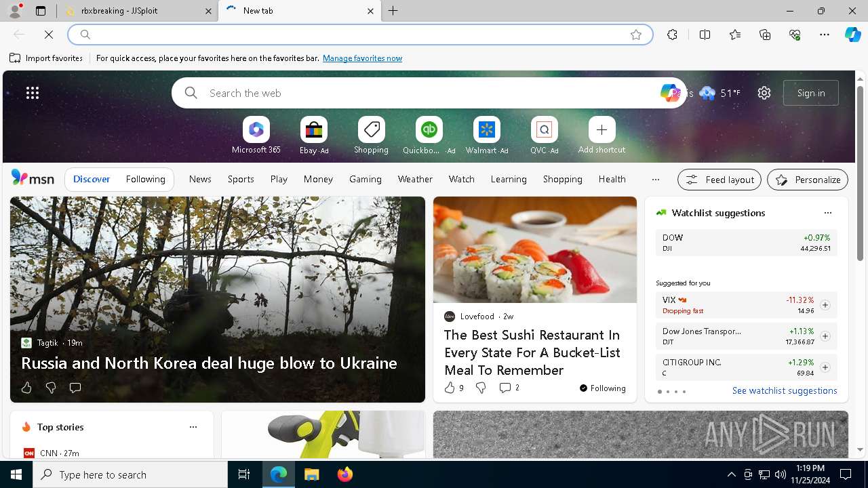Image resolution: width=868 pixels, height=488 pixels.
Task: Stop loading with the X button
Action: [49, 35]
